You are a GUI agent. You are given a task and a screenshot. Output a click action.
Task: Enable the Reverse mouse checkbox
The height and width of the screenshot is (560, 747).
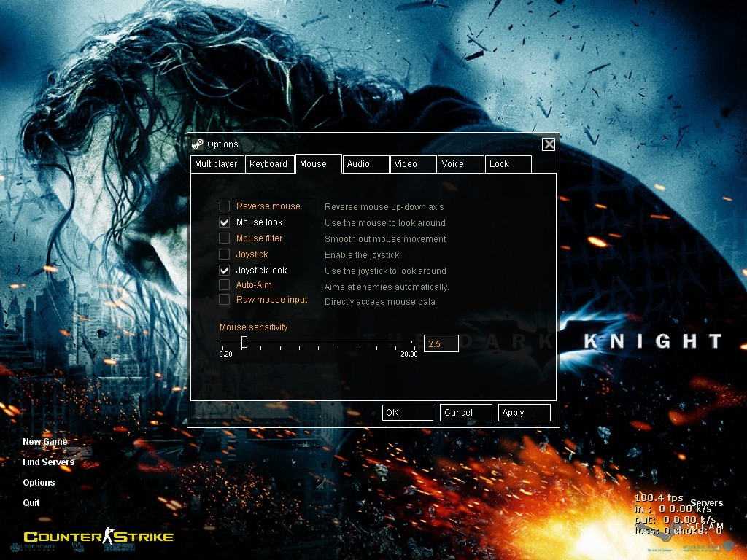(225, 206)
